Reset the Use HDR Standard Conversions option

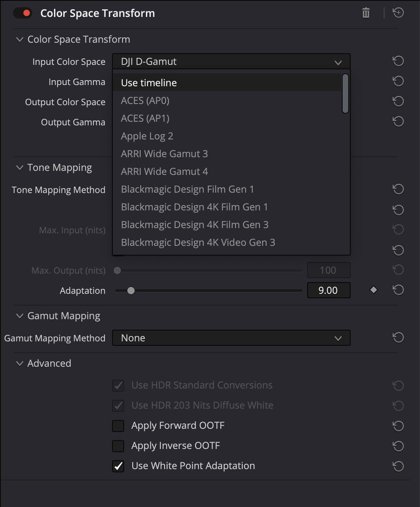tap(398, 385)
